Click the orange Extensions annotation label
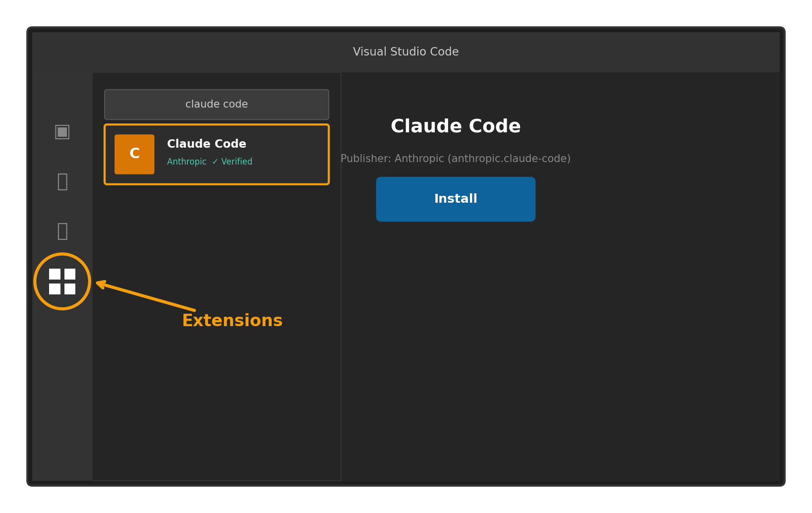Screen dimensions: 812x513 [232, 321]
